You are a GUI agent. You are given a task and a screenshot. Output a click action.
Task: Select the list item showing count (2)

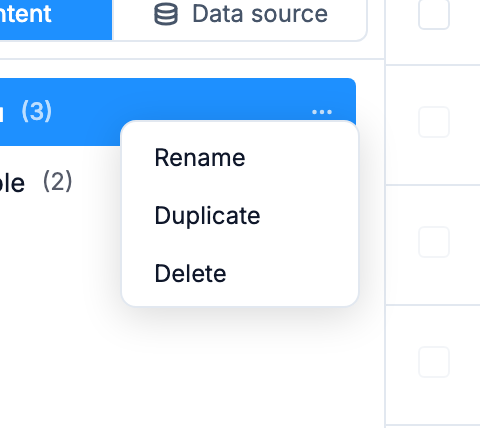click(60, 182)
